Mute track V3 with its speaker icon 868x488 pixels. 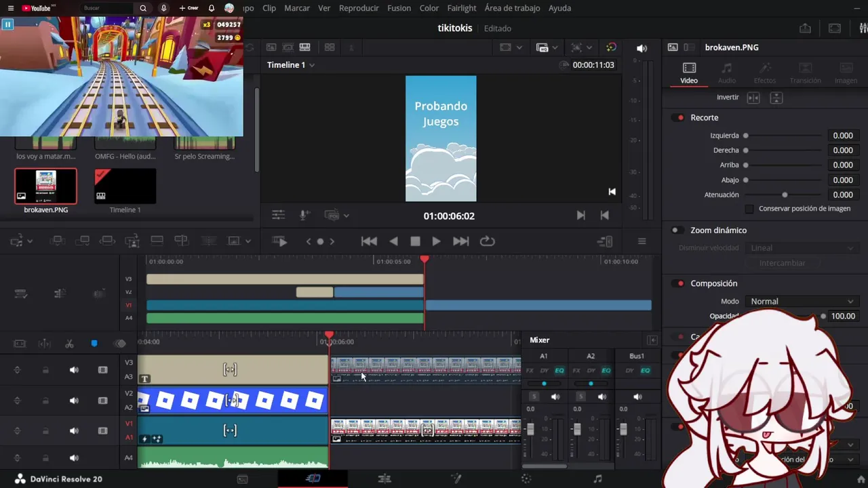tap(74, 370)
